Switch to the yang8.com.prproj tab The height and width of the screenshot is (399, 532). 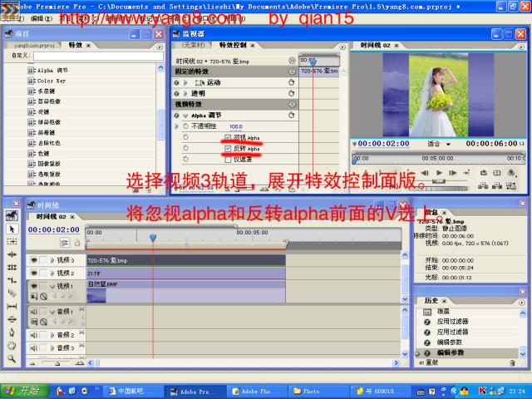pos(33,45)
